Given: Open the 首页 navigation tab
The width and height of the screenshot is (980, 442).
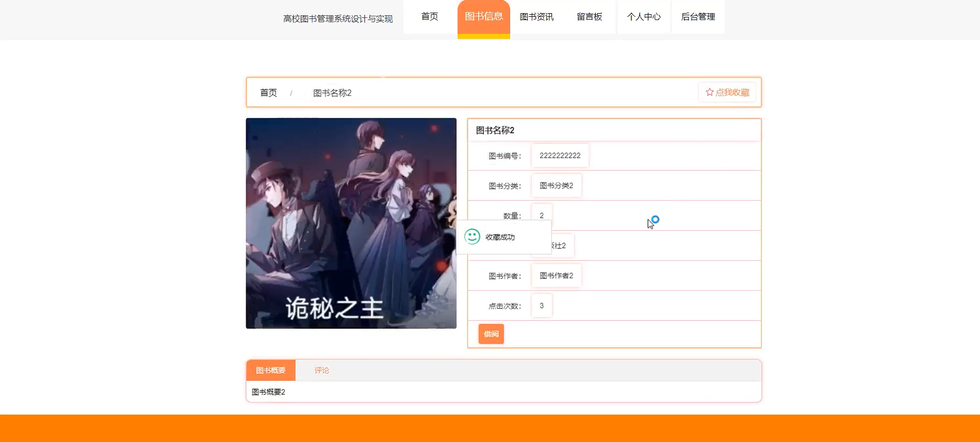Looking at the screenshot, I should (430, 17).
